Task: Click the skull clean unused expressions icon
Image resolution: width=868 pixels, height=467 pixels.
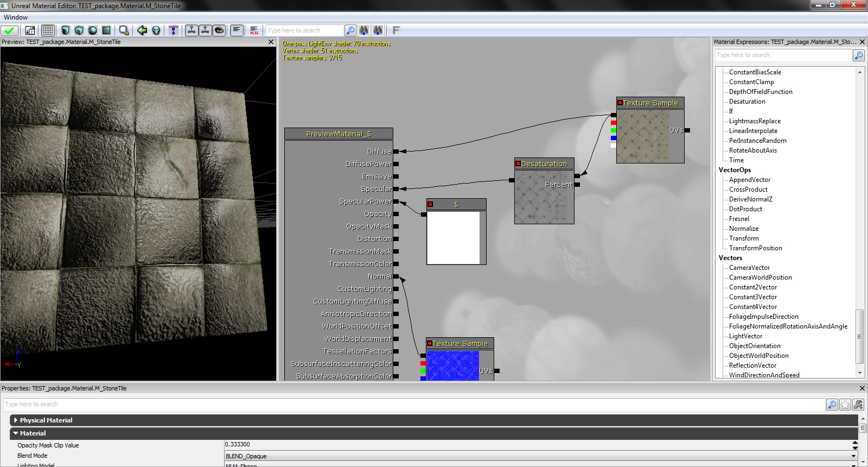Action: pyautogui.click(x=156, y=30)
